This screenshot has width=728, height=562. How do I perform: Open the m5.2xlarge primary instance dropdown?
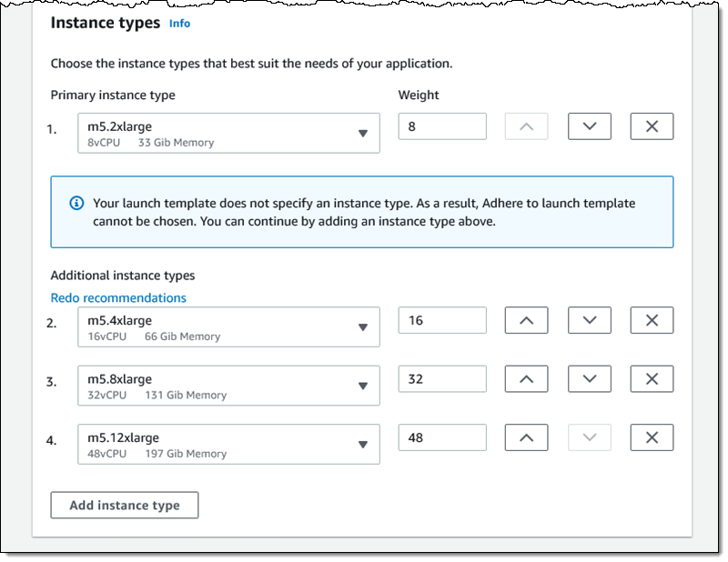click(228, 133)
